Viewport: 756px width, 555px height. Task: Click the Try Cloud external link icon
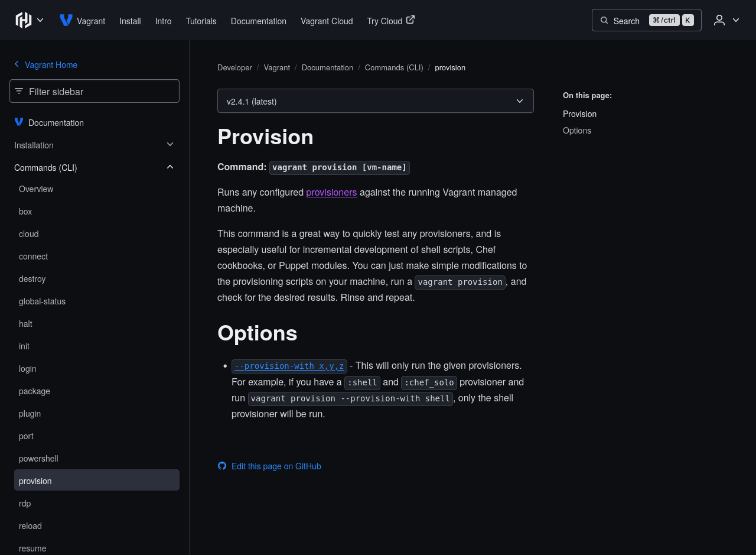coord(410,20)
